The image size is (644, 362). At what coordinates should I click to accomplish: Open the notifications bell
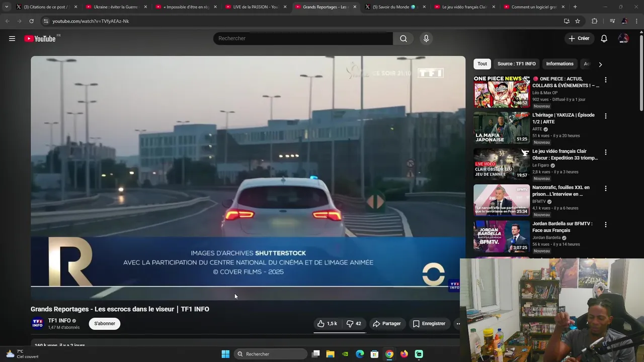604,39
